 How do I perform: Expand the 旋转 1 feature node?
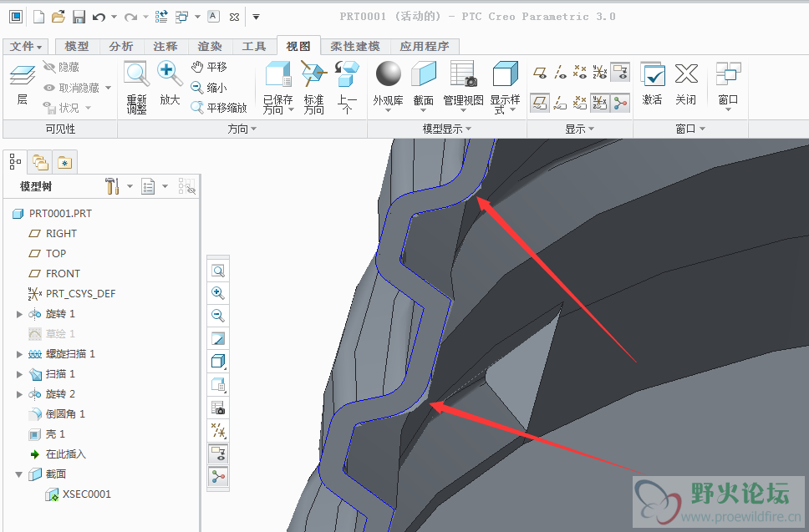click(x=19, y=314)
